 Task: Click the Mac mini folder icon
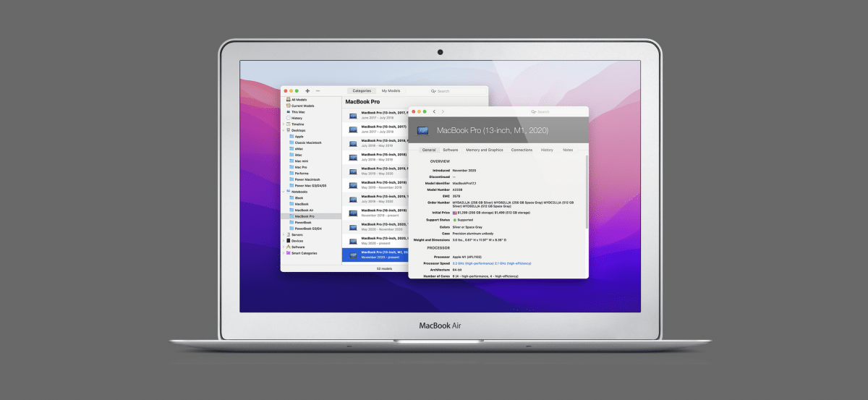tap(292, 161)
